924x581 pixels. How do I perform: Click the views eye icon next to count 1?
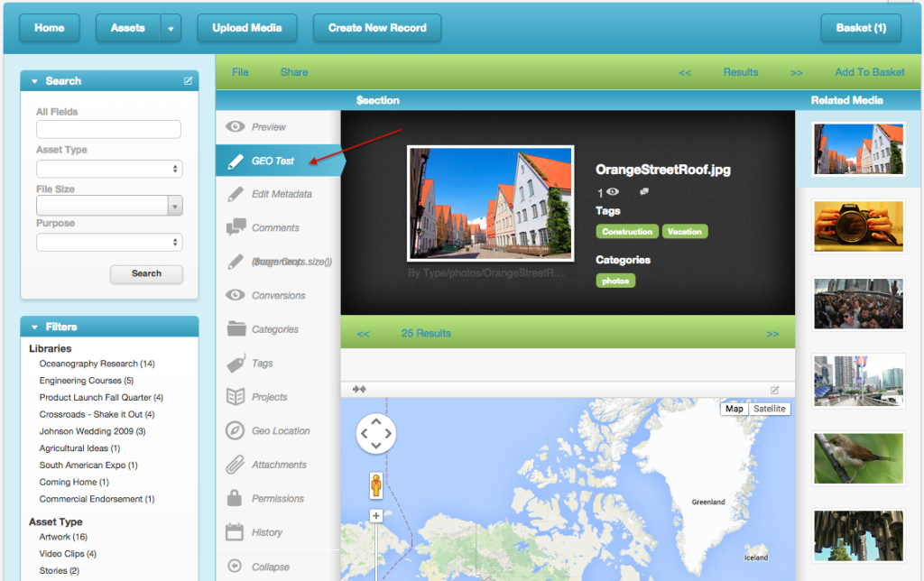click(x=613, y=191)
